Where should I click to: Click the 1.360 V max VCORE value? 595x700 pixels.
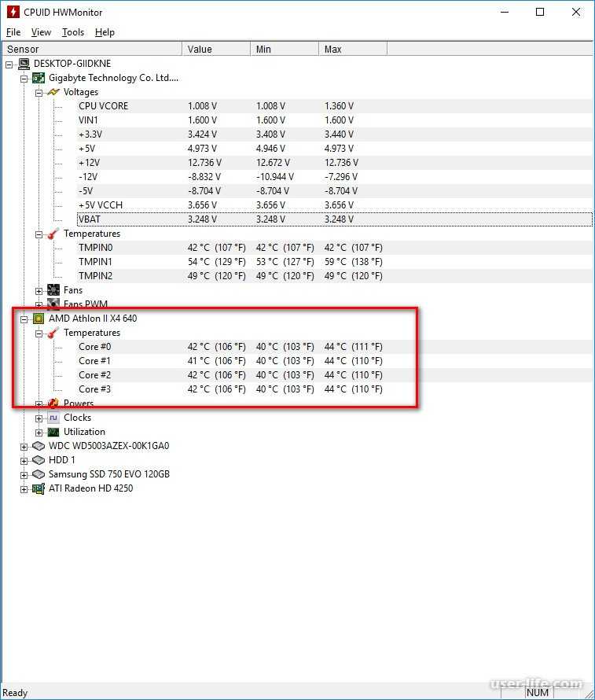[339, 106]
